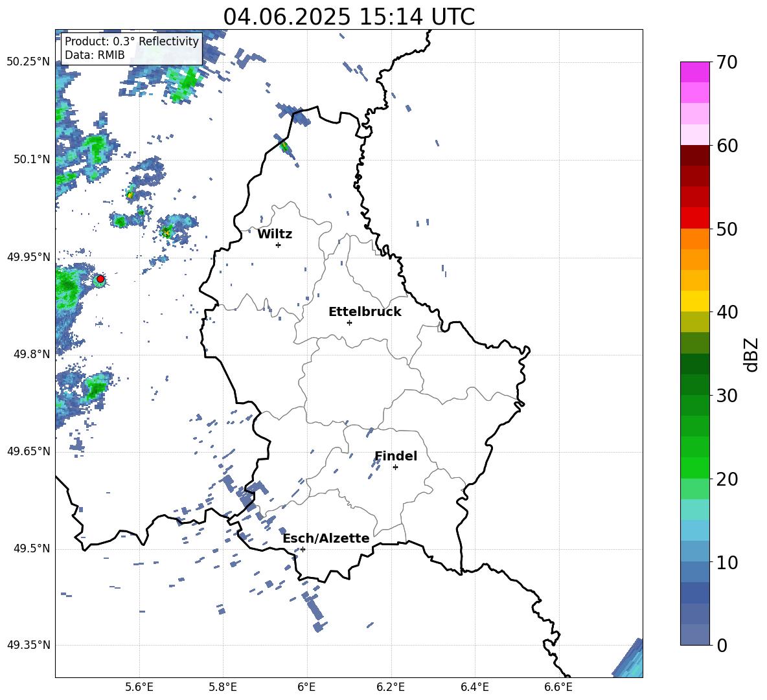The width and height of the screenshot is (767, 700).
Task: Click the 49.8°N latitude label
Action: [32, 354]
